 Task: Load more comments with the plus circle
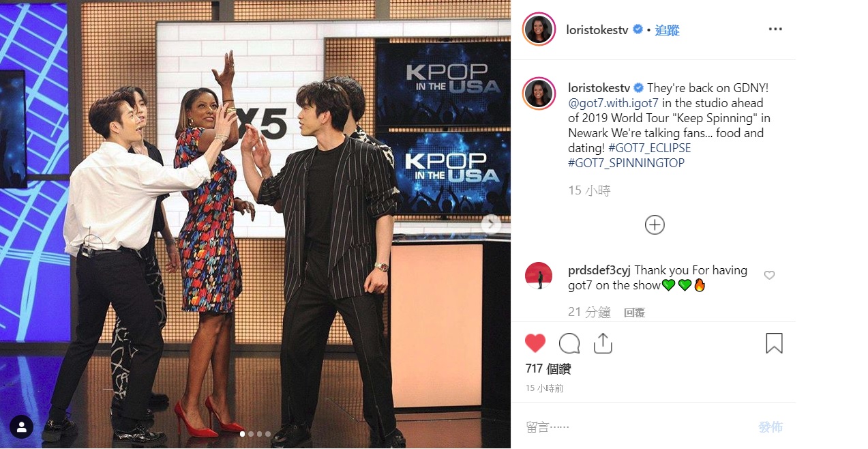click(x=655, y=224)
